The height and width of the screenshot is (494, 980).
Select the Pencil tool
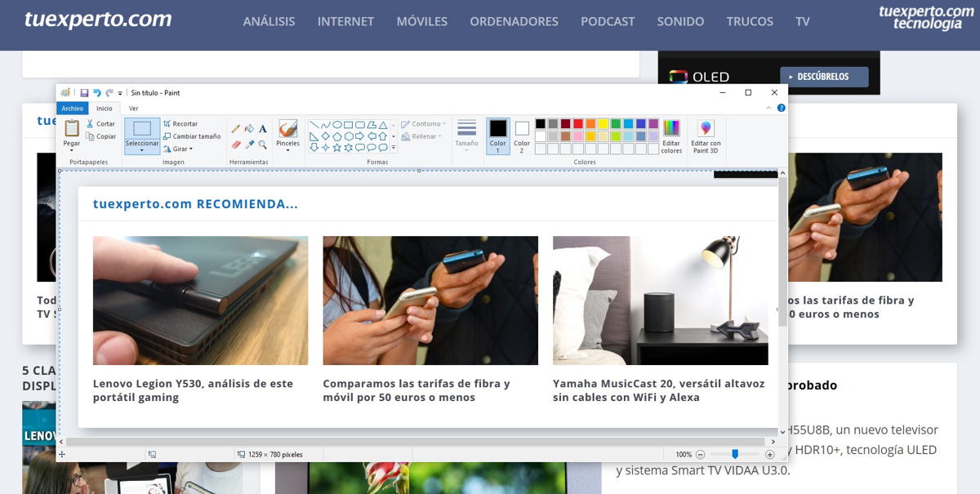[236, 129]
